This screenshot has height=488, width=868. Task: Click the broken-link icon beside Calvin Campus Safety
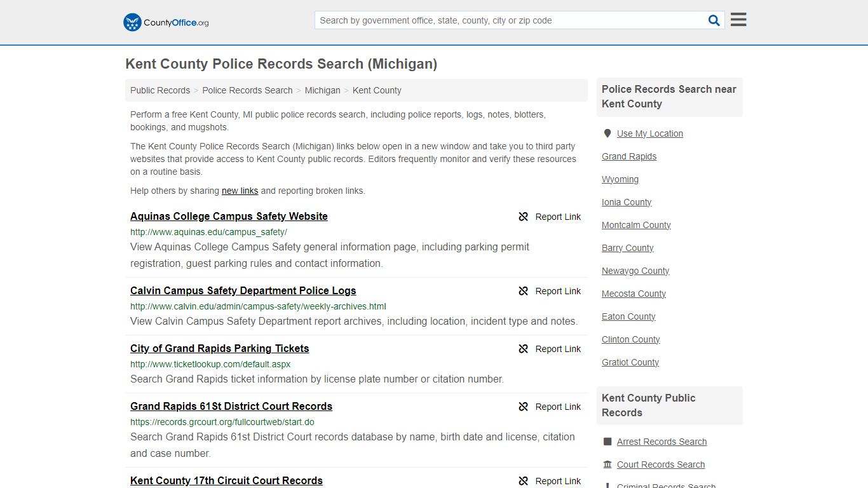click(524, 291)
